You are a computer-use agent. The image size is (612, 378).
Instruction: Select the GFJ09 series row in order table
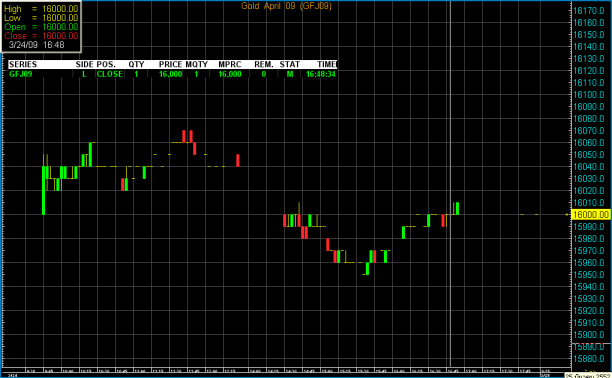(172, 74)
